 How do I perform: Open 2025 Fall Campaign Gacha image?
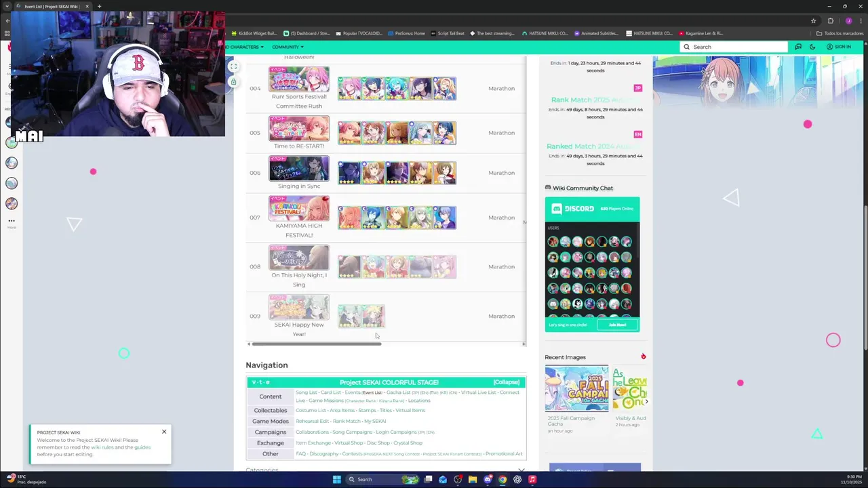point(576,388)
